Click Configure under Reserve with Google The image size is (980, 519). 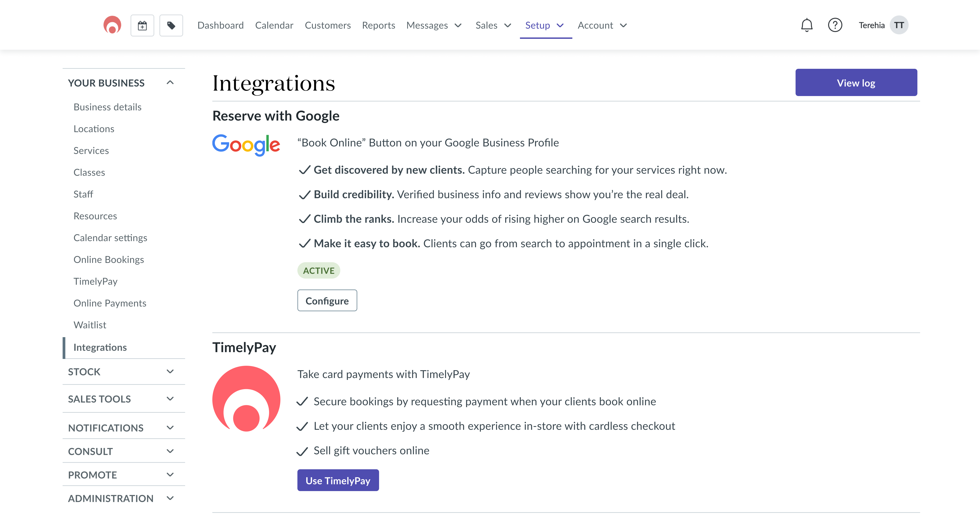click(327, 300)
